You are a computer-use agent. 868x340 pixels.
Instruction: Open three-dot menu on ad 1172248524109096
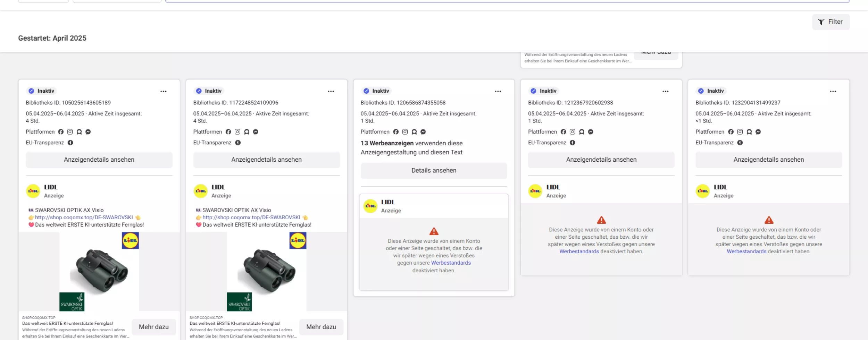(331, 91)
